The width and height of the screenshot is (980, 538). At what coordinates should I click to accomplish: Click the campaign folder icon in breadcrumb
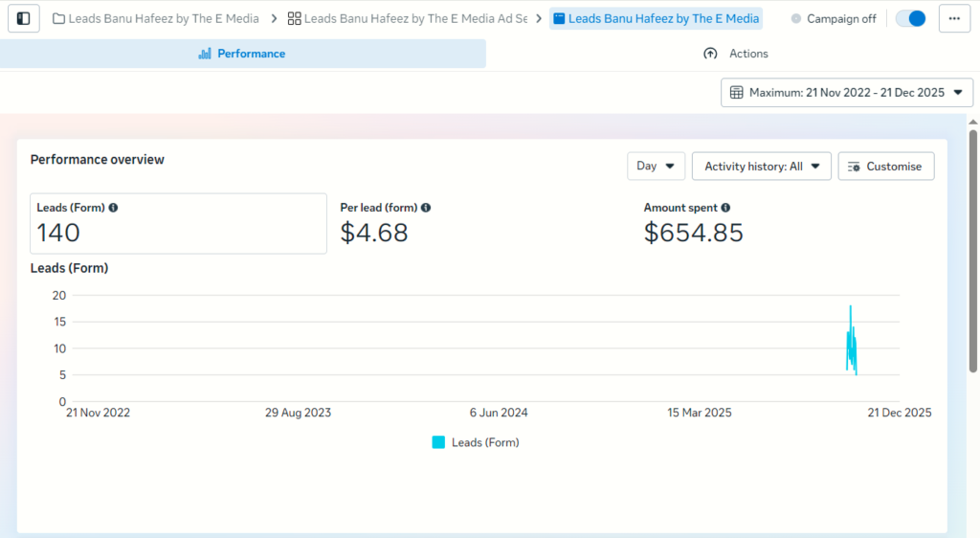coord(59,19)
